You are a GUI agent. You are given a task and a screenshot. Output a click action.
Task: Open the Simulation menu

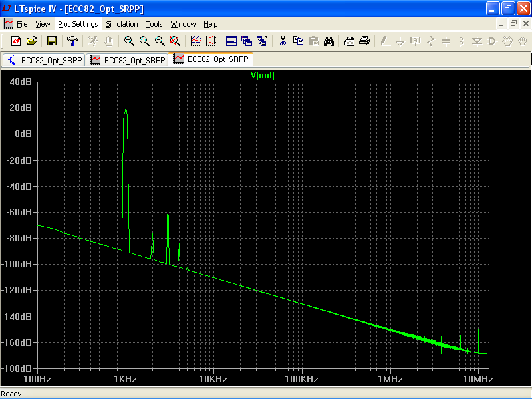click(122, 24)
